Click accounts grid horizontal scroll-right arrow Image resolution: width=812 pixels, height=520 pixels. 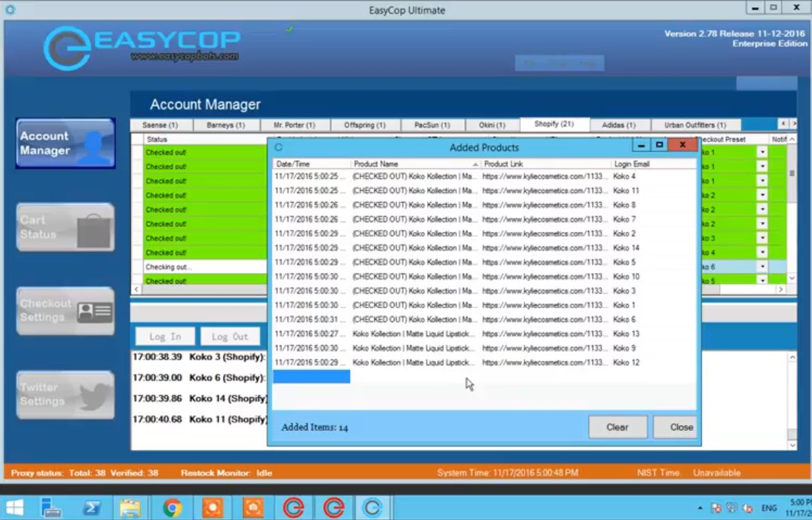click(781, 290)
